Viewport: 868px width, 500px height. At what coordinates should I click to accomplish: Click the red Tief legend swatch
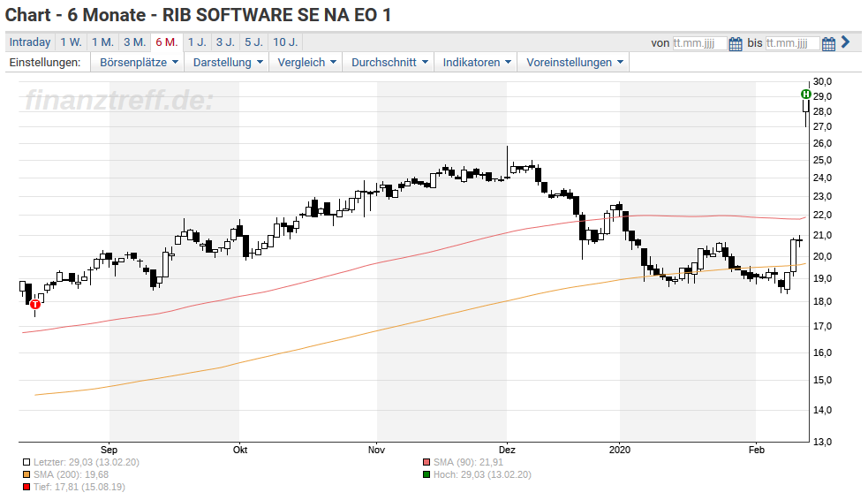point(26,488)
